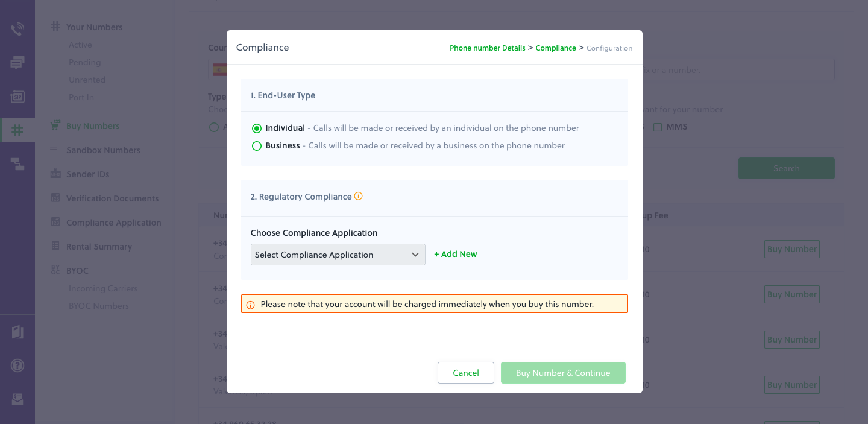The height and width of the screenshot is (424, 868).
Task: Click the + Add New link
Action: [456, 255]
